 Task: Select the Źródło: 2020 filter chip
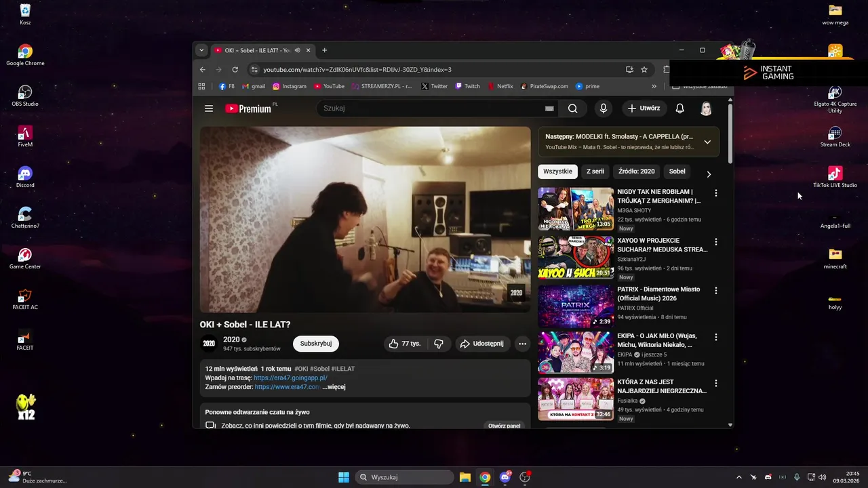coord(637,171)
